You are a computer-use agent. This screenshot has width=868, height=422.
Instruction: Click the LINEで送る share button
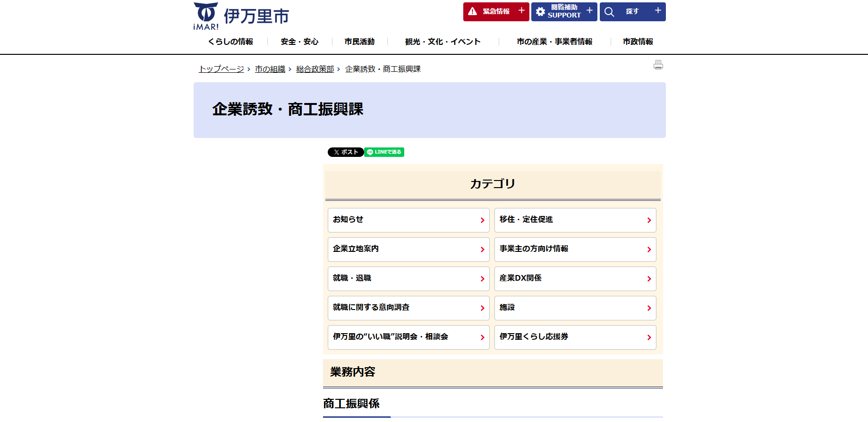384,152
